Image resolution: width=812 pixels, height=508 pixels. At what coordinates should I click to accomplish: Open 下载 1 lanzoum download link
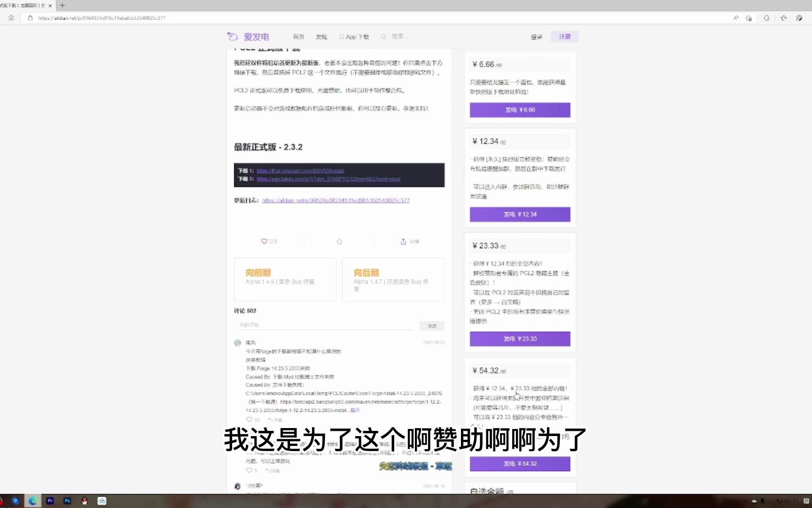[x=300, y=171]
